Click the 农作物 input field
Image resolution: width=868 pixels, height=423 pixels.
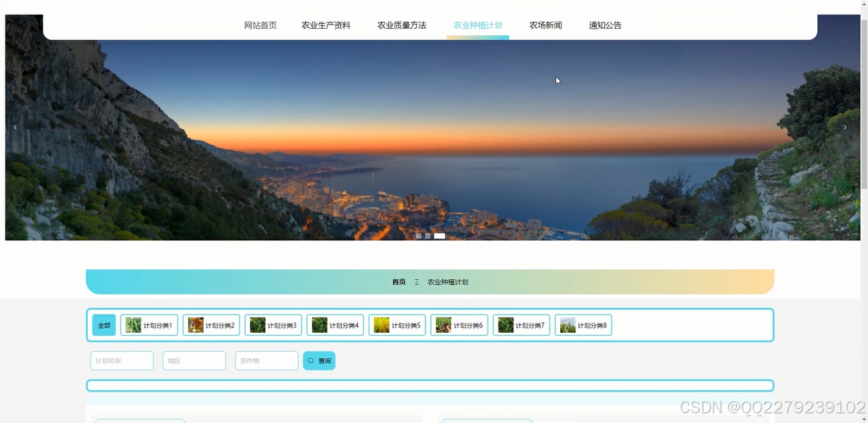266,360
